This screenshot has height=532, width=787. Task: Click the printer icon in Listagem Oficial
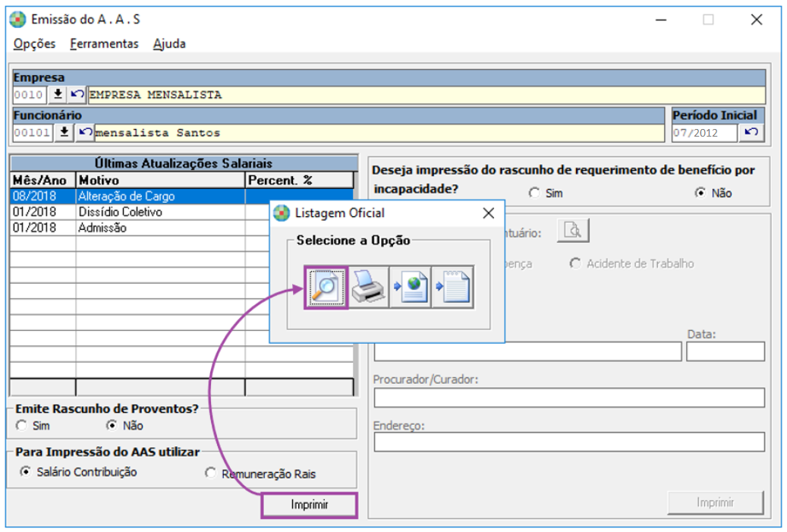(368, 288)
